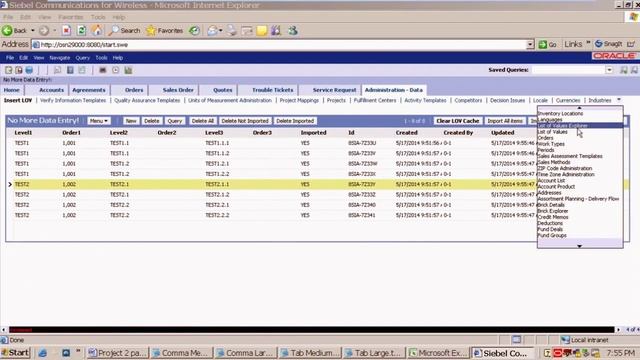Select ZIP Code Administration in the list

pos(564,168)
